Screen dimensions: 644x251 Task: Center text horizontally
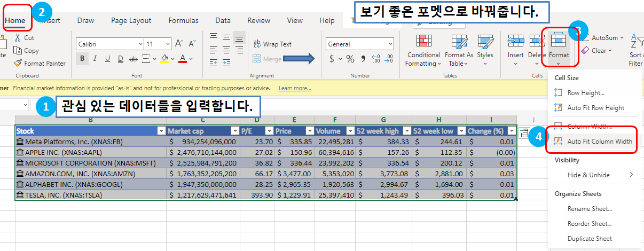[x=226, y=49]
